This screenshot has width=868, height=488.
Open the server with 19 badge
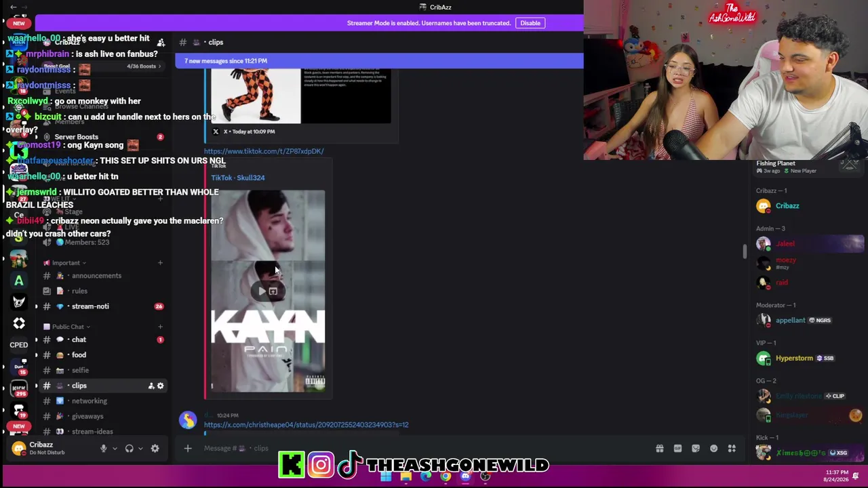click(19, 409)
